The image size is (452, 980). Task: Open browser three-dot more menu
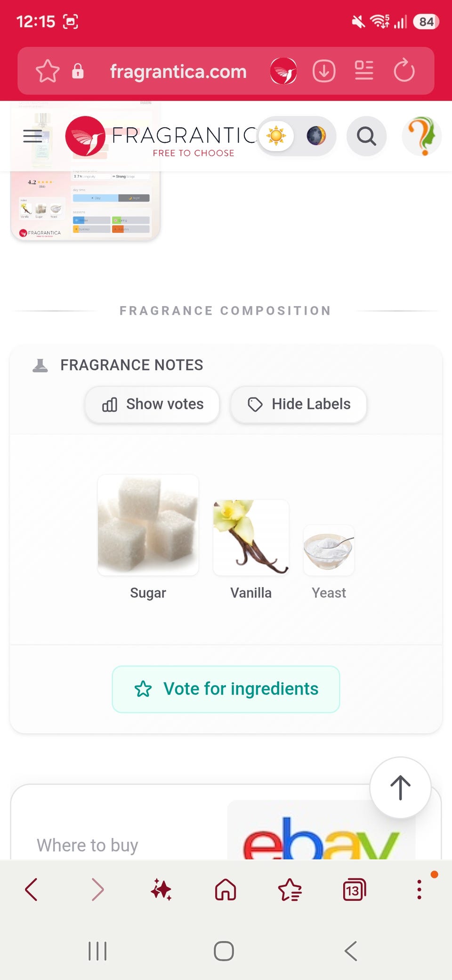(x=419, y=890)
